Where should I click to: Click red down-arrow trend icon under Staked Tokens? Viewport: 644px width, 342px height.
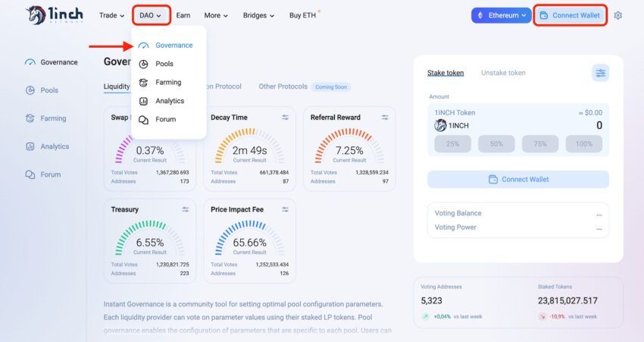(x=542, y=316)
